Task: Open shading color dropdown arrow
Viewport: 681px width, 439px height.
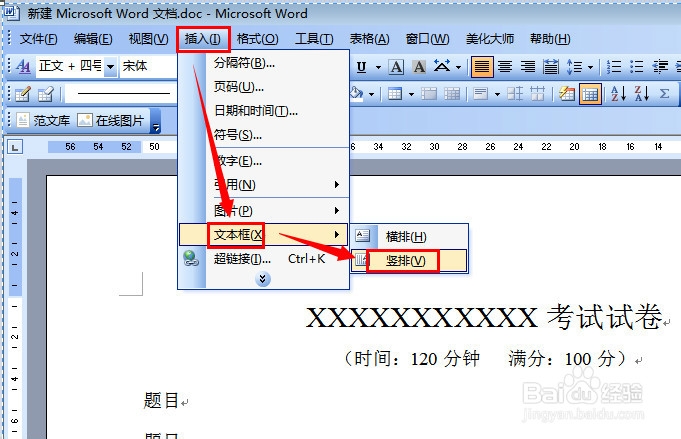Action: tap(371, 94)
